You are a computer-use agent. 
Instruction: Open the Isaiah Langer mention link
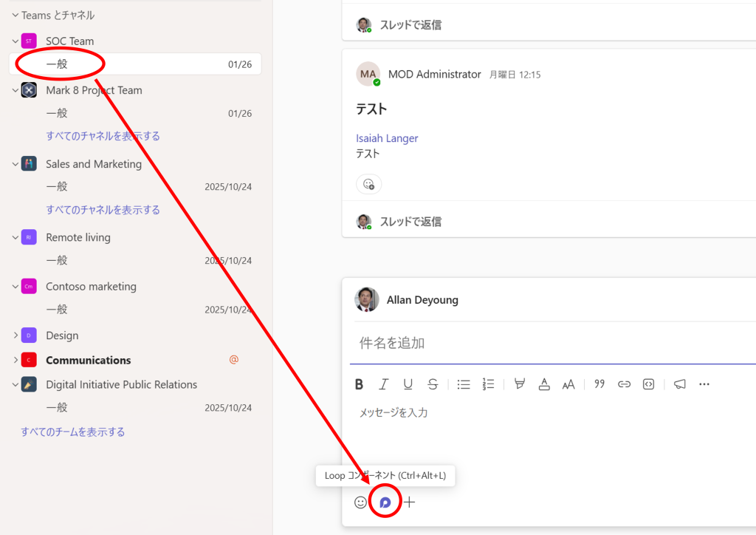coord(387,138)
